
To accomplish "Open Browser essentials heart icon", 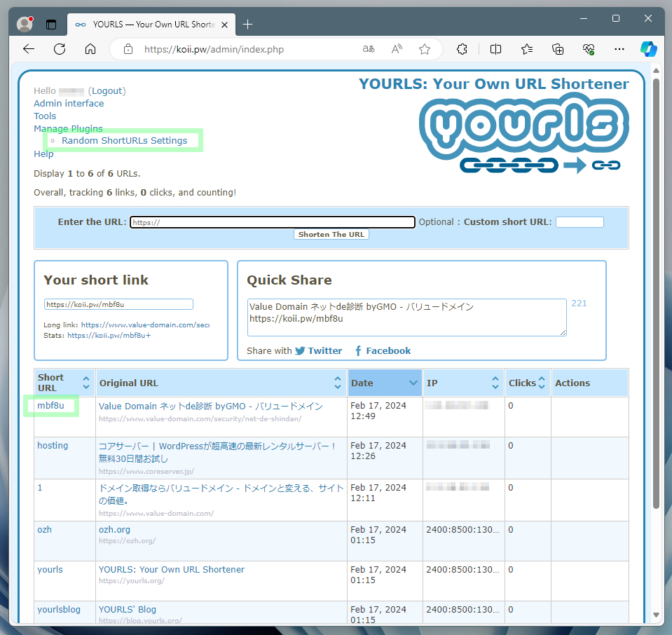I will pyautogui.click(x=589, y=49).
